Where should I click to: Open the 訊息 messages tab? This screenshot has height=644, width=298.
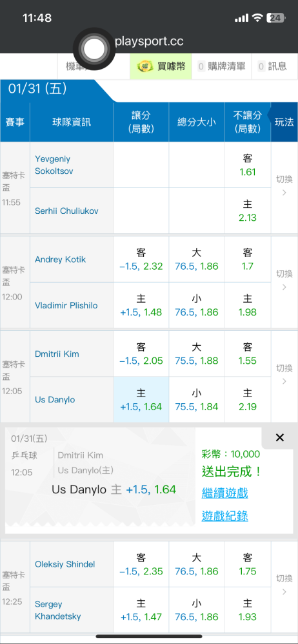(272, 66)
